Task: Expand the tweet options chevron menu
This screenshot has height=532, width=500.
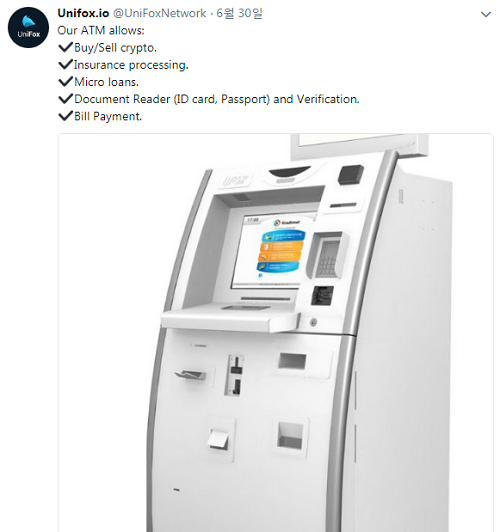Action: 486,14
